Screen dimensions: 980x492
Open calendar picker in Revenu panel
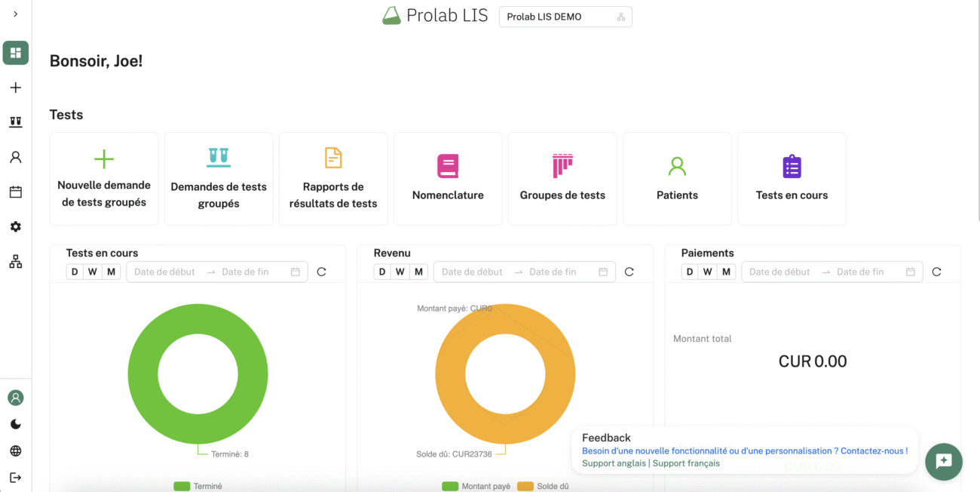[603, 272]
